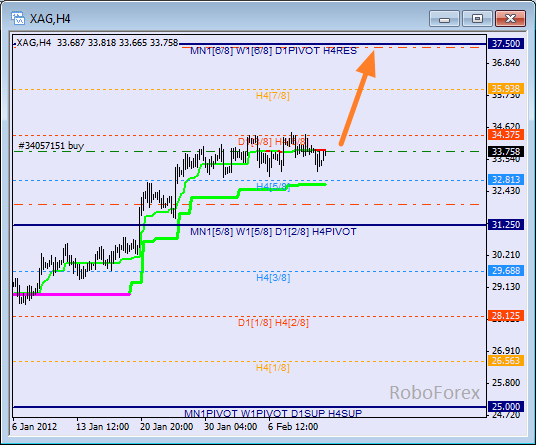This screenshot has height=445, width=536.
Task: Click the H4[3/8] level label
Action: pyautogui.click(x=273, y=278)
